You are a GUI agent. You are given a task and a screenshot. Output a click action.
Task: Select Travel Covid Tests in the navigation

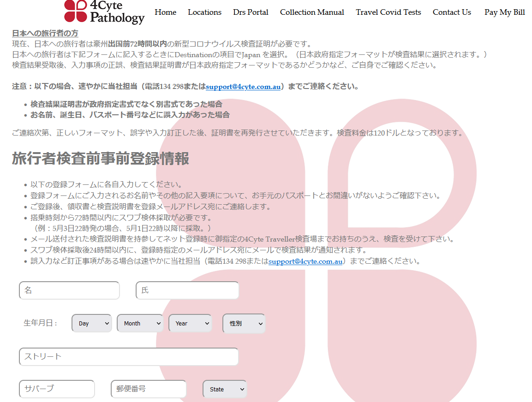click(388, 12)
